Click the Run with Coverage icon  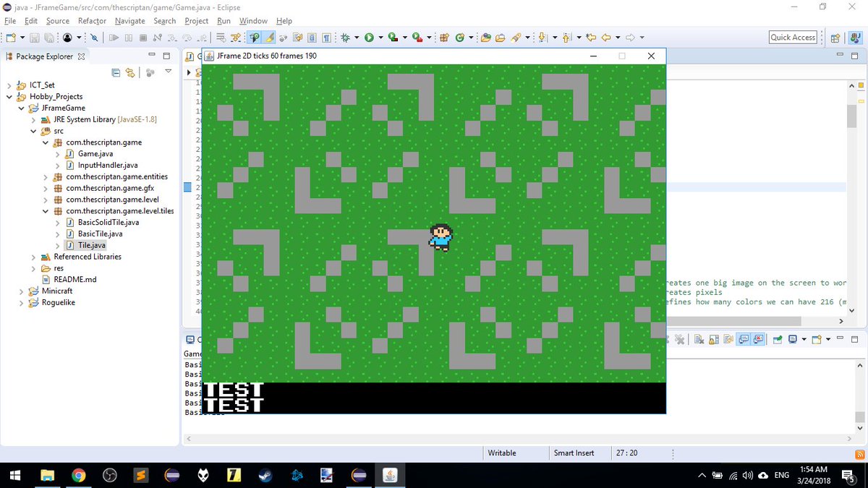pyautogui.click(x=393, y=38)
